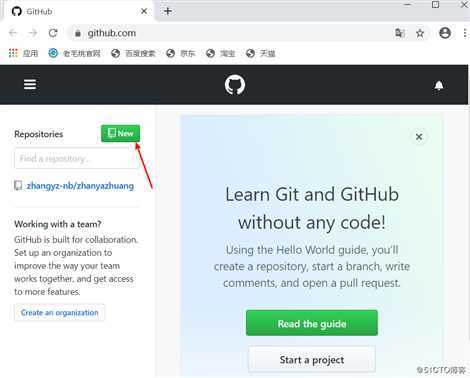Screen dimensions: 470x378
Task: Click the padlock site info icon
Action: coord(78,33)
